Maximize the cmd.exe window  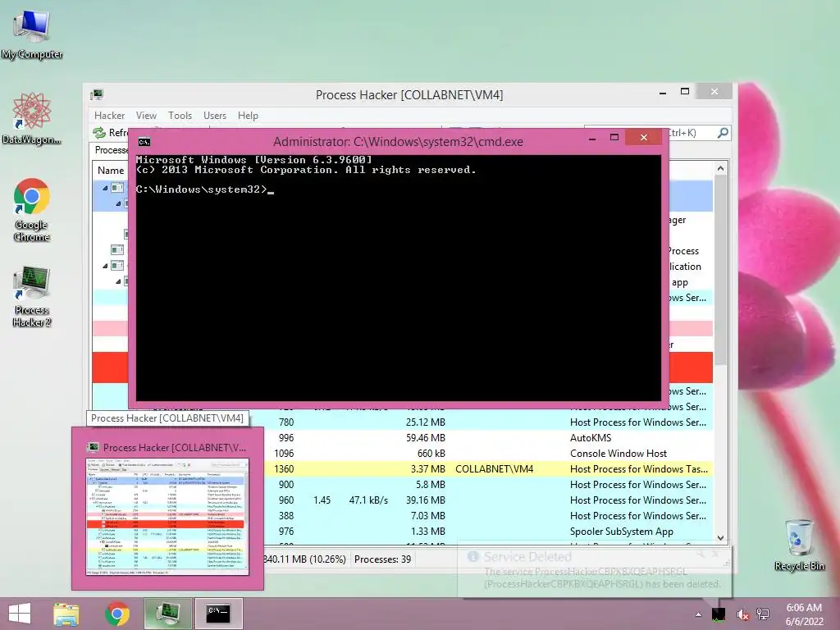tap(614, 138)
